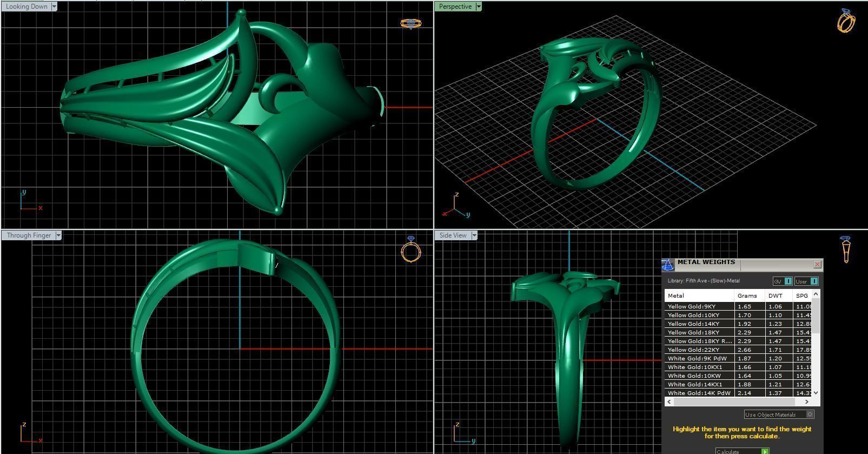Enable Use Object Materials option
Screen dimensions: 868x454
779,414
